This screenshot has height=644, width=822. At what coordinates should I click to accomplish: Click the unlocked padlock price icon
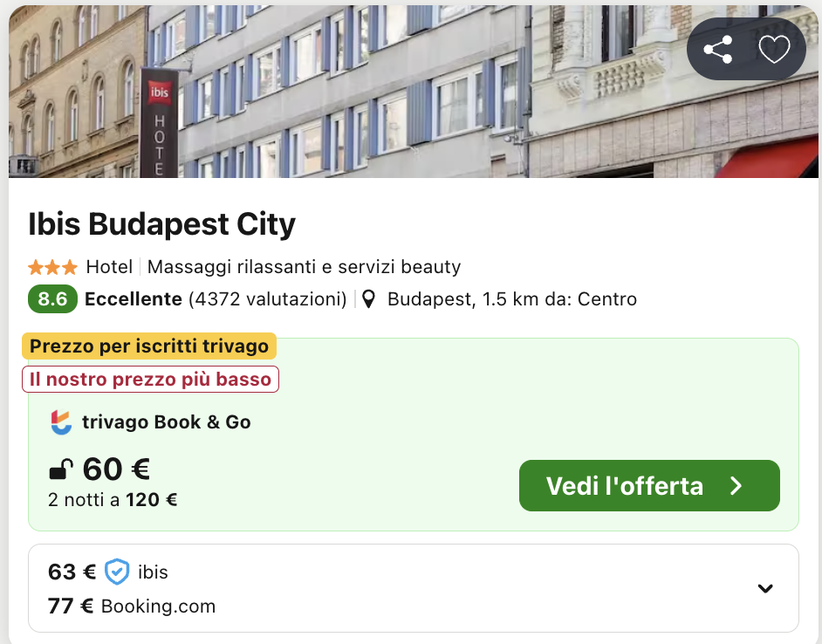click(x=60, y=470)
